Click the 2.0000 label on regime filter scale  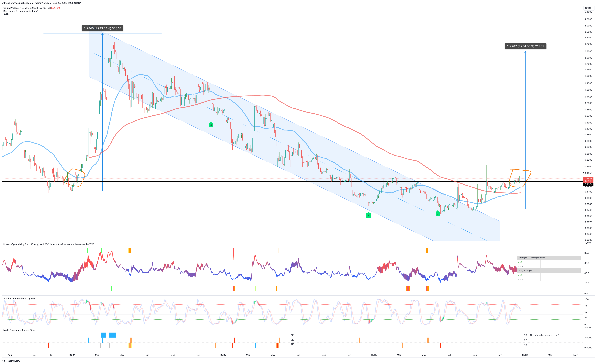[x=588, y=338]
